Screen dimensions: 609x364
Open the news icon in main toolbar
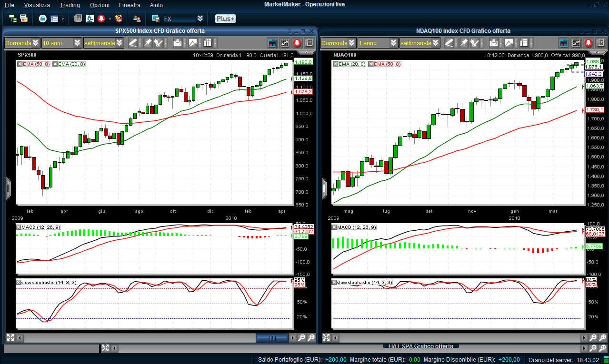(x=78, y=19)
